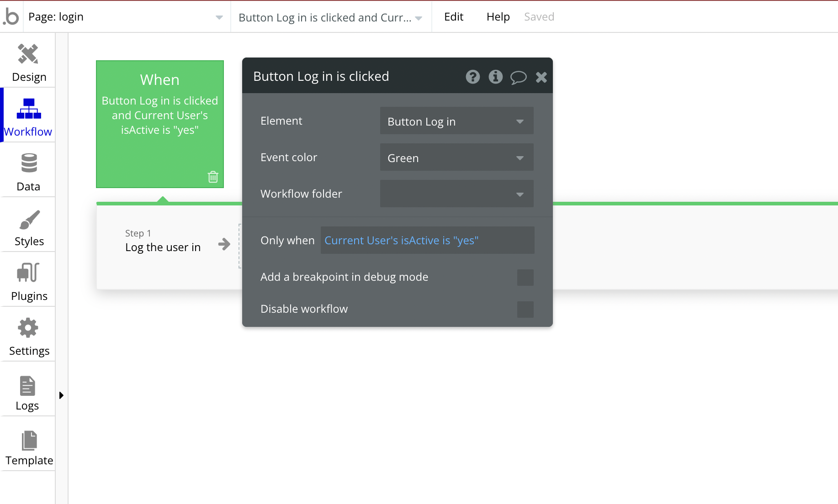
Task: Open the Plugins icon in sidebar
Action: coord(28,273)
